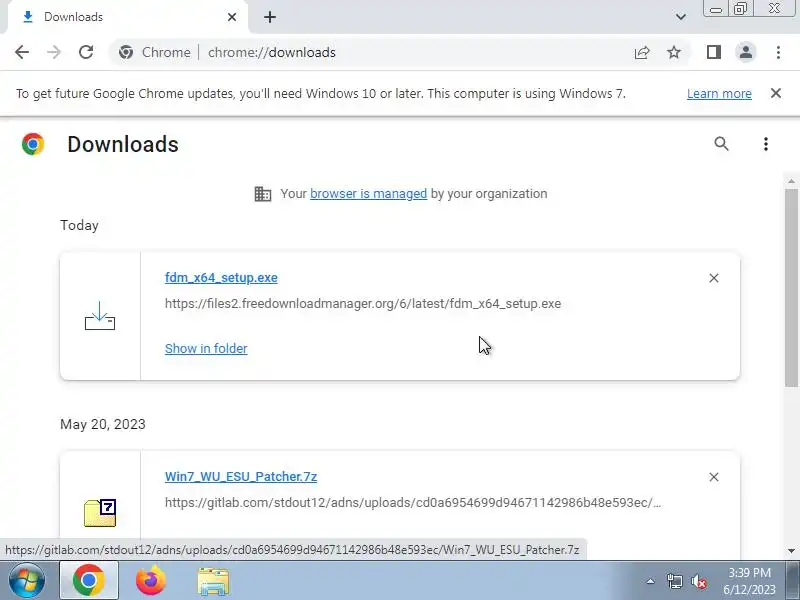Click the freedownloadmanager.org source URL
The height and width of the screenshot is (600, 800).
coord(363,304)
